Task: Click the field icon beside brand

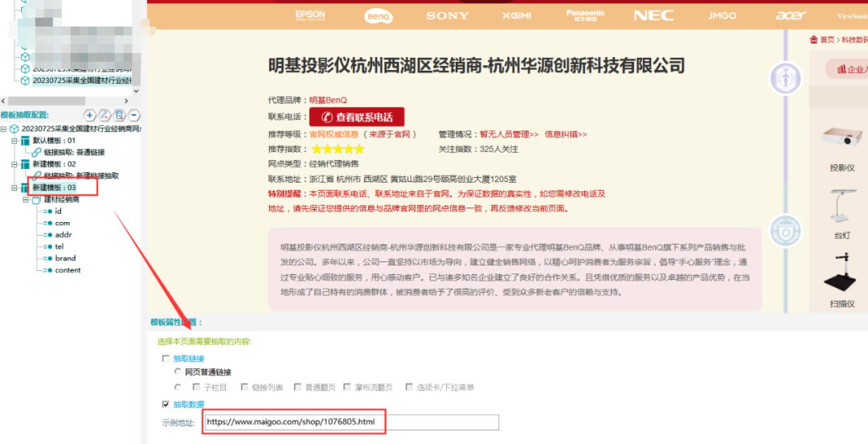Action: pos(48,257)
